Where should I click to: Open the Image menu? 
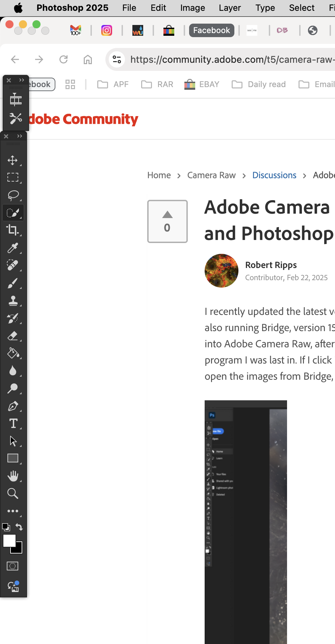pos(192,8)
